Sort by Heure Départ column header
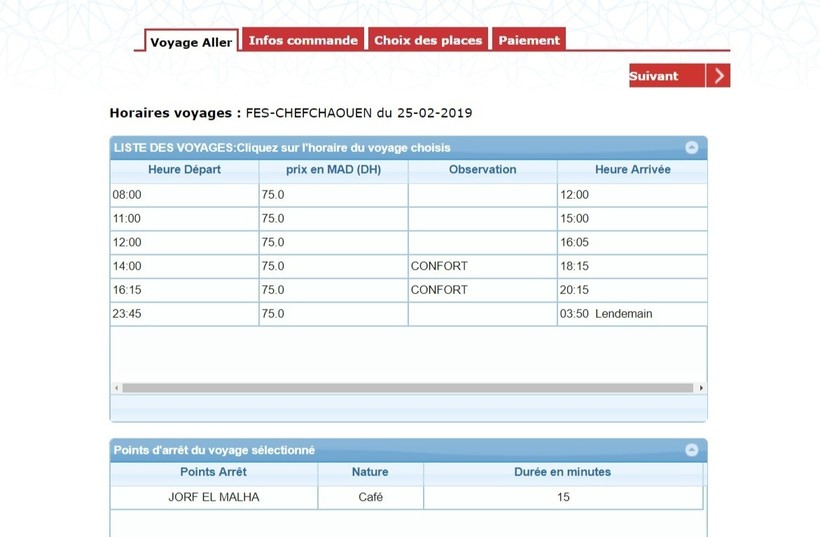 (x=185, y=170)
